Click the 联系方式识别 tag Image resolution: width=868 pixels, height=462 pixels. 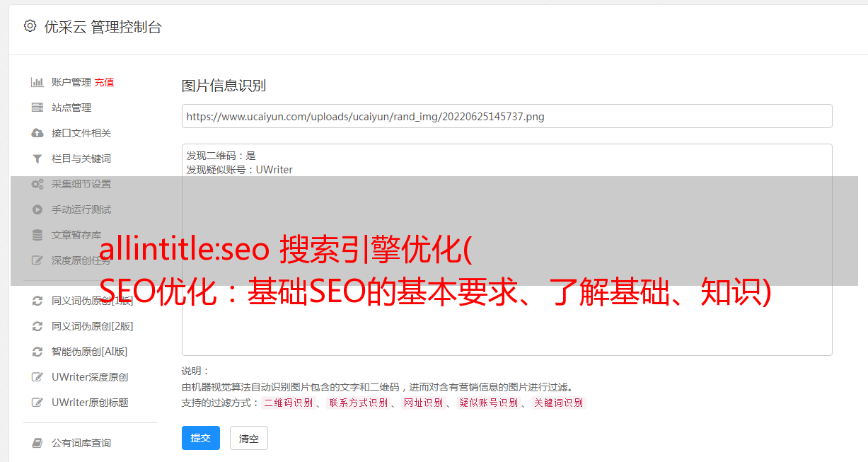358,403
